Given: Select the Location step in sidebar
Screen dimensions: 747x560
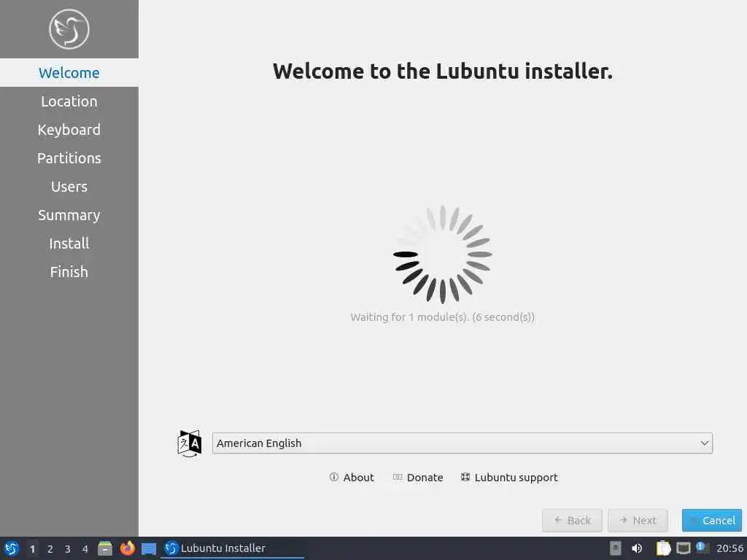Looking at the screenshot, I should [x=69, y=101].
